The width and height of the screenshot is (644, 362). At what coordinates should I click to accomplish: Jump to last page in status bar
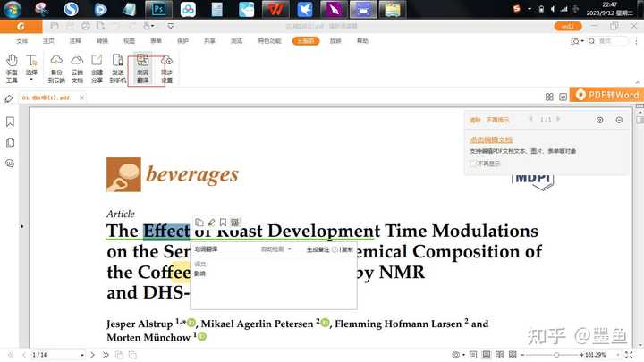tap(106, 355)
